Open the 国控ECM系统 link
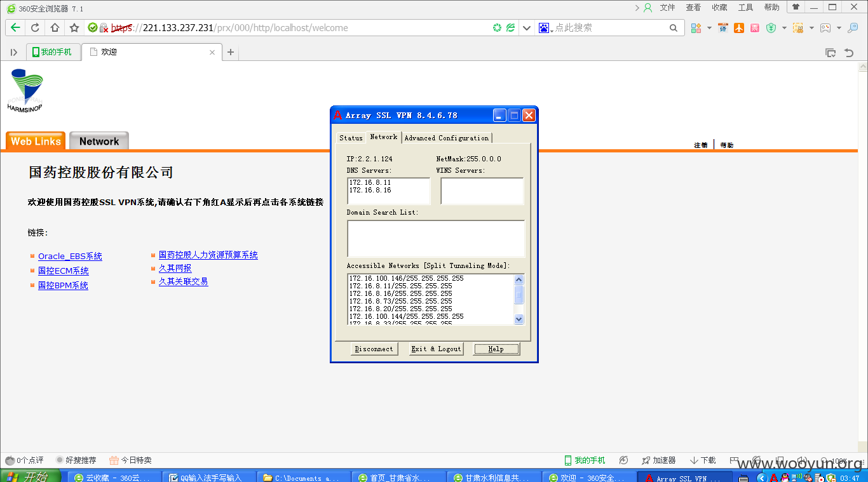Screen dimensions: 868x482 pyautogui.click(x=64, y=271)
